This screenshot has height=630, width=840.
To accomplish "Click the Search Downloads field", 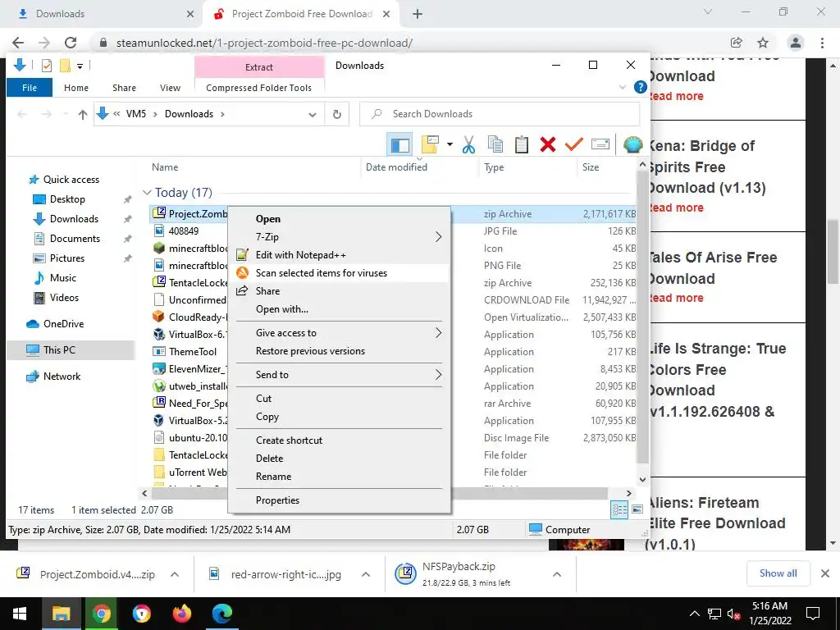I will (500, 114).
